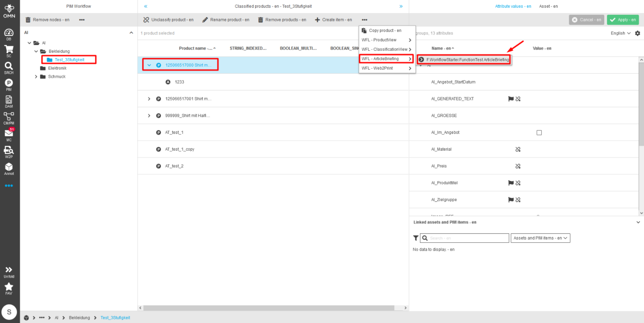Click search field in linked assets
Image resolution: width=644 pixels, height=323 pixels.
pos(465,238)
